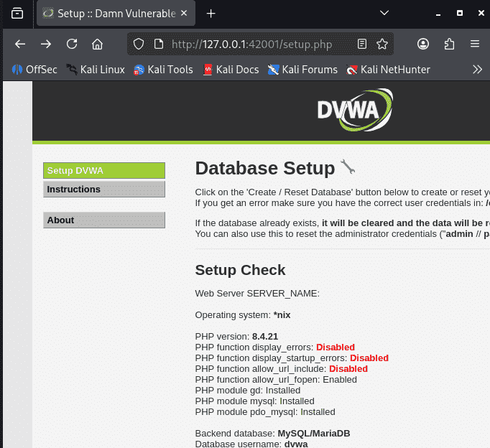490x448 pixels.
Task: Reload the current page
Action: click(x=72, y=44)
